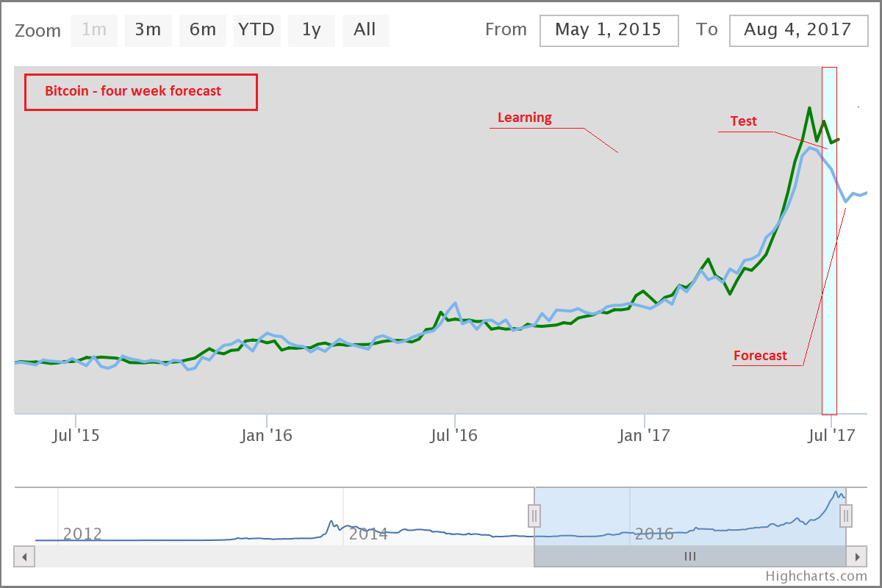882x588 pixels.
Task: Show All data range
Action: click(365, 30)
